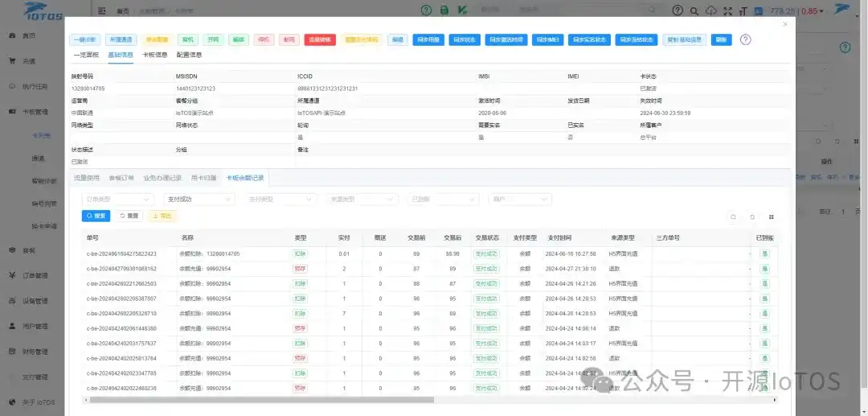Expand the 来源类型 dropdown filter
868x416 pixels.
[362, 199]
